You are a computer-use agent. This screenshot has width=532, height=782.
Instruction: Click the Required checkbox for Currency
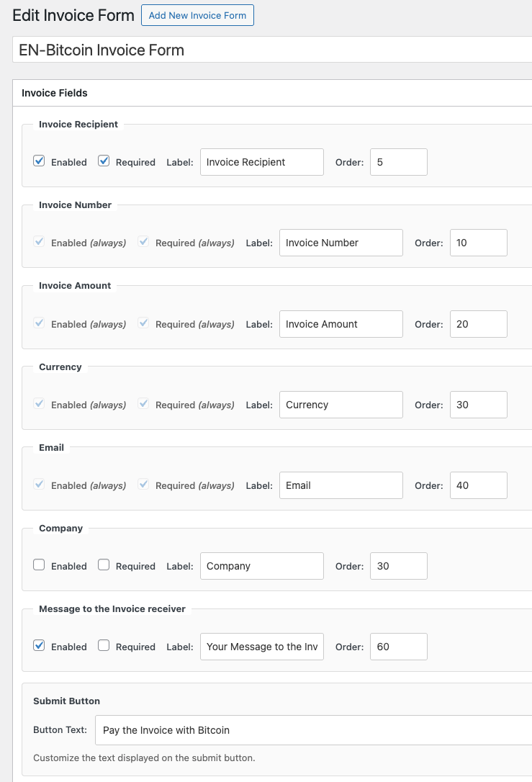click(143, 403)
